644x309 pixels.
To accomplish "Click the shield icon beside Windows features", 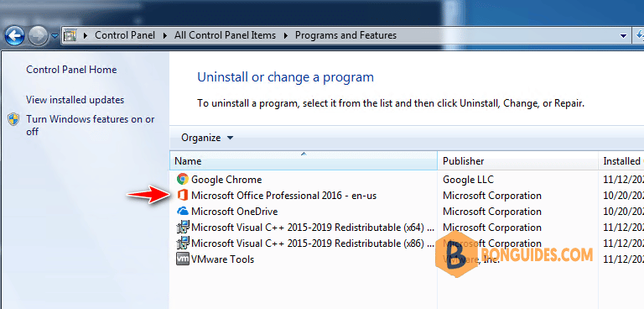I will pos(13,120).
